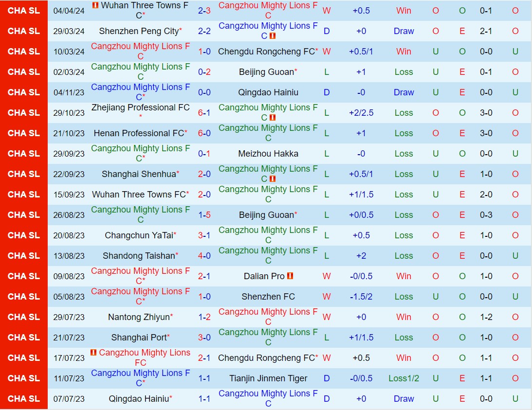This screenshot has height=410, width=532.
Task: Open Zhejiang Professional FC team link
Action: coord(141,107)
